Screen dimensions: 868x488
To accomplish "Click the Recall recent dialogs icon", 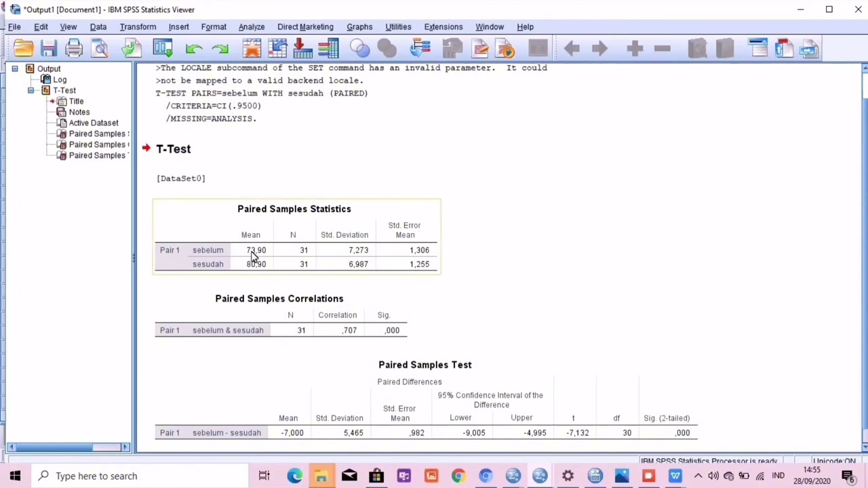I will (163, 48).
